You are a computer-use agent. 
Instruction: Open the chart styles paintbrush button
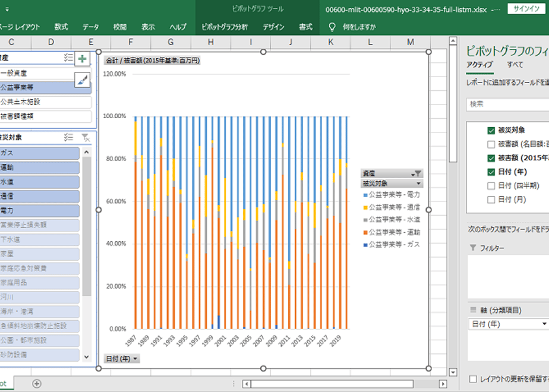(82, 81)
